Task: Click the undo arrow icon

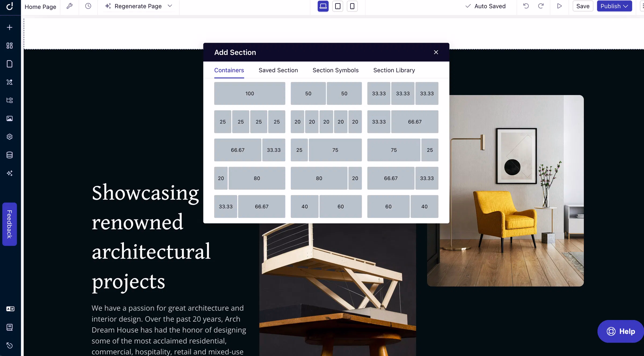Action: [526, 6]
